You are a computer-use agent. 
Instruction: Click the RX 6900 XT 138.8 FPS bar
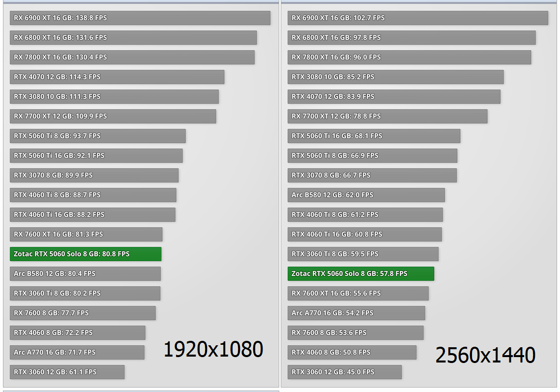[140, 18]
